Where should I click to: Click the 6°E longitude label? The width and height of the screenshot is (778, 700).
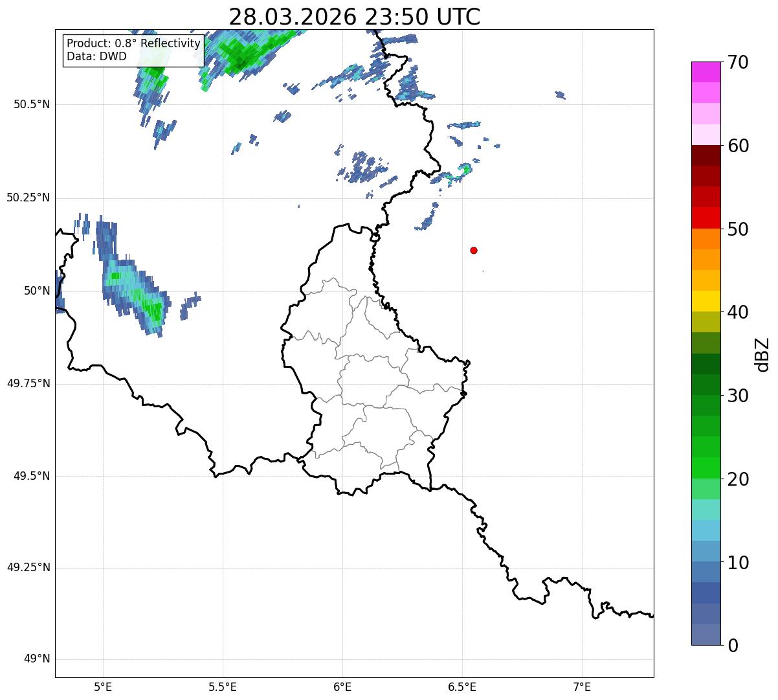tap(342, 687)
